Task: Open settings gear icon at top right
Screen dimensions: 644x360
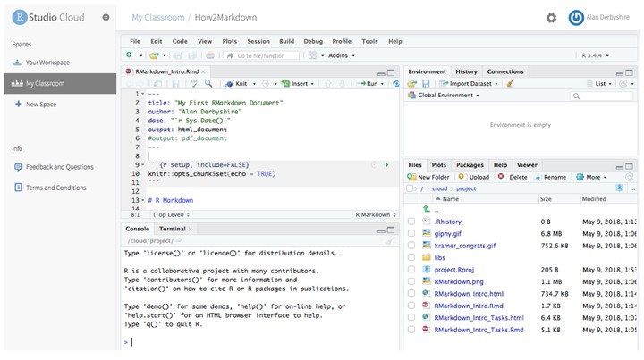Action: click(551, 18)
